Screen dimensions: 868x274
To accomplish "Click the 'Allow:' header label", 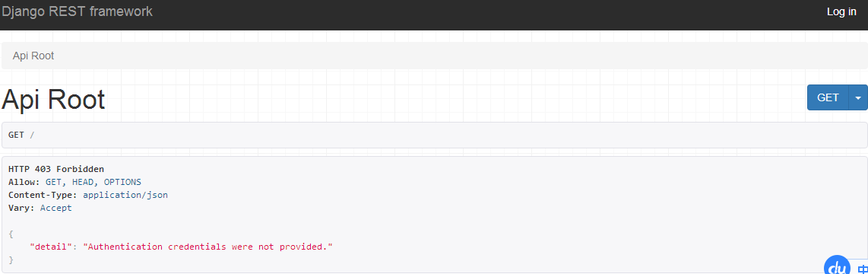I will (x=24, y=182).
